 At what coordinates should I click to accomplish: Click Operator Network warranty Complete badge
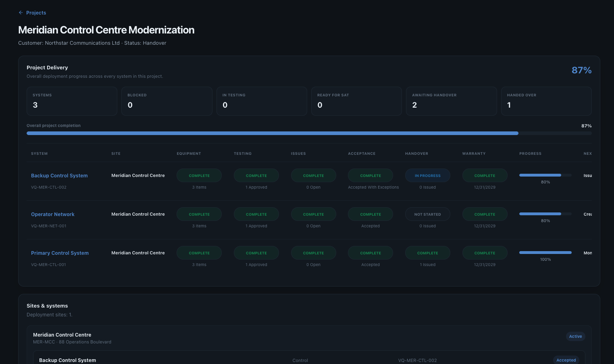(485, 214)
